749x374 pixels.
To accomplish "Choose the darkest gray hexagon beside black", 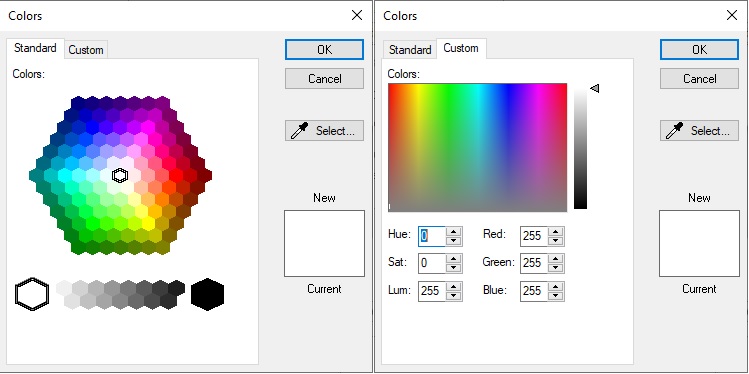I will (177, 288).
